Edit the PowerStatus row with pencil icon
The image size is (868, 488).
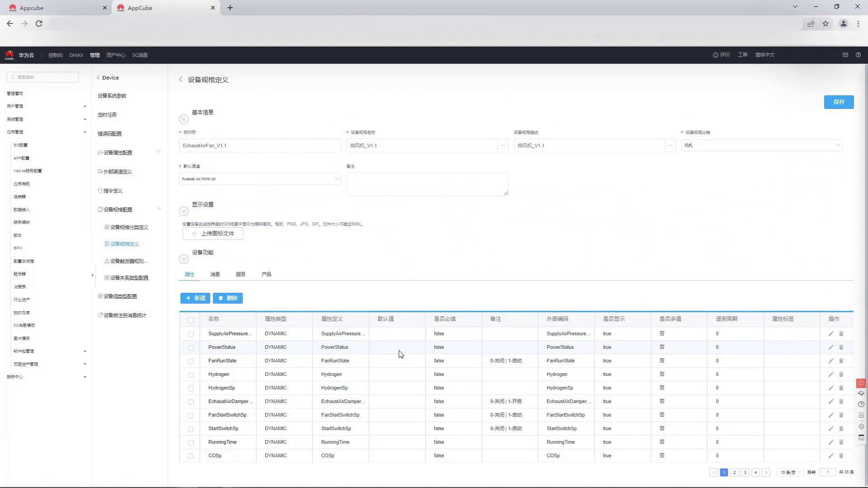pos(831,347)
